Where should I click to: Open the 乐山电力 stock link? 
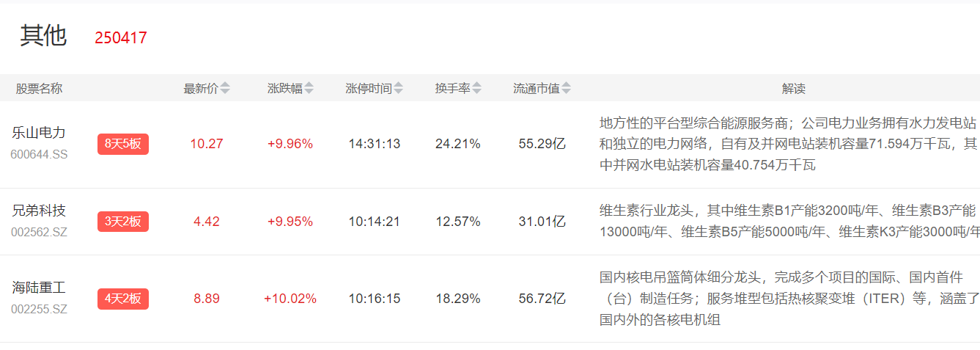[39, 133]
